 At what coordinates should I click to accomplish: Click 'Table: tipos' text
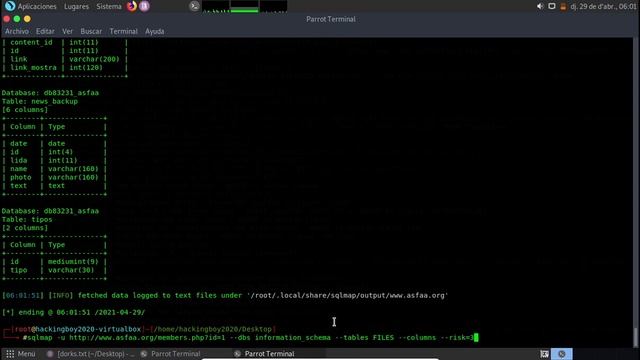(x=27, y=219)
